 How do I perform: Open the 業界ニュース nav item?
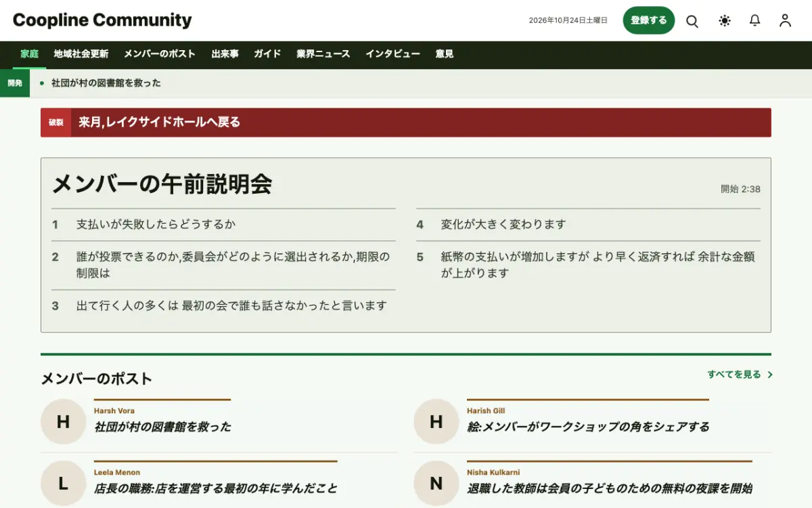[x=323, y=54]
